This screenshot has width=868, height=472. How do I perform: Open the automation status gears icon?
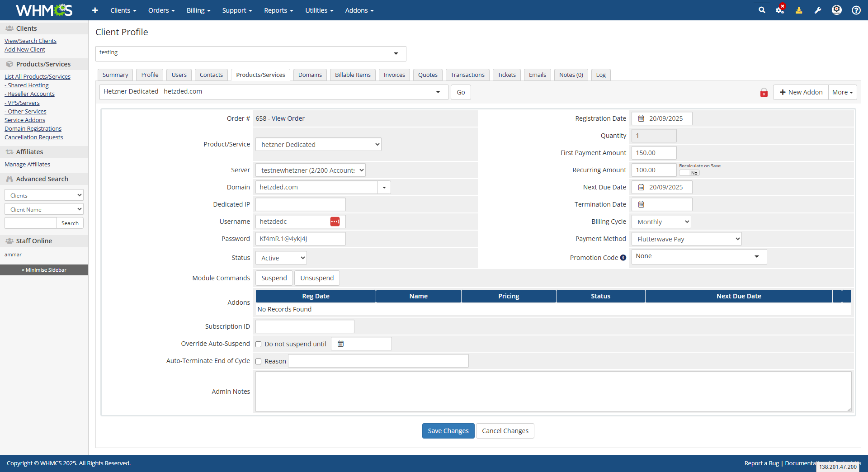(780, 10)
